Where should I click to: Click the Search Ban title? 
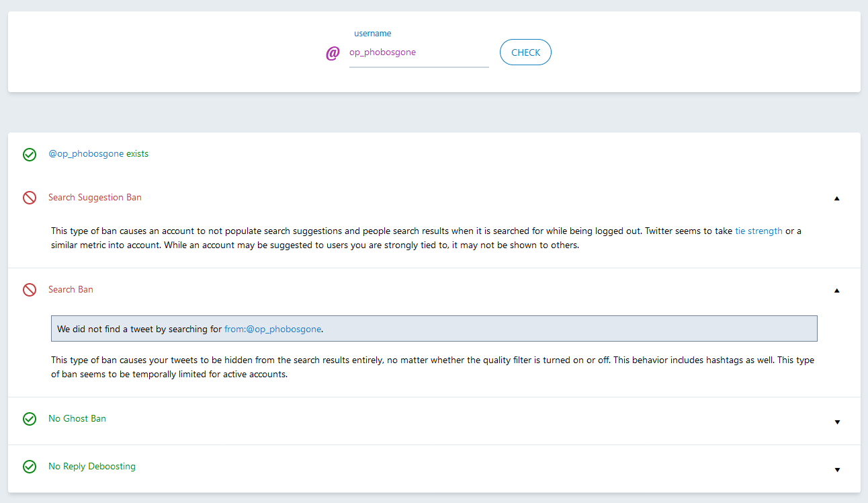(x=71, y=290)
